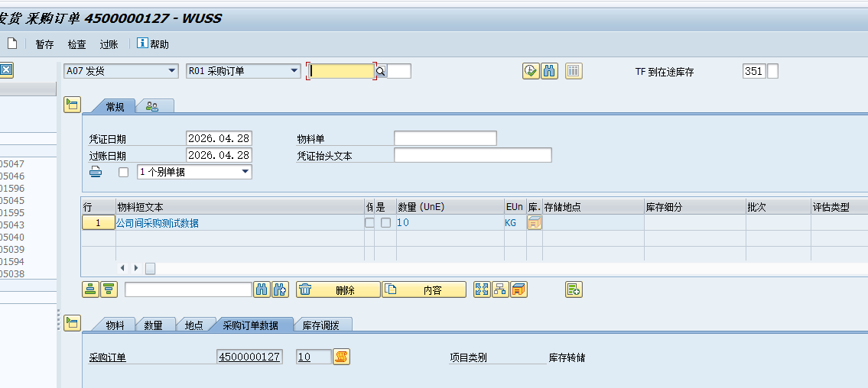Viewport: 868px width, 388px height.
Task: Click the printer icon below 过账日期
Action: (96, 172)
